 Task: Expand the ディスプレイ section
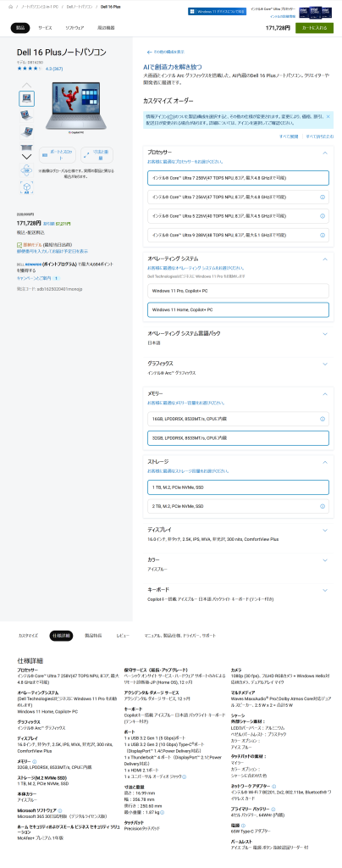coord(325,530)
